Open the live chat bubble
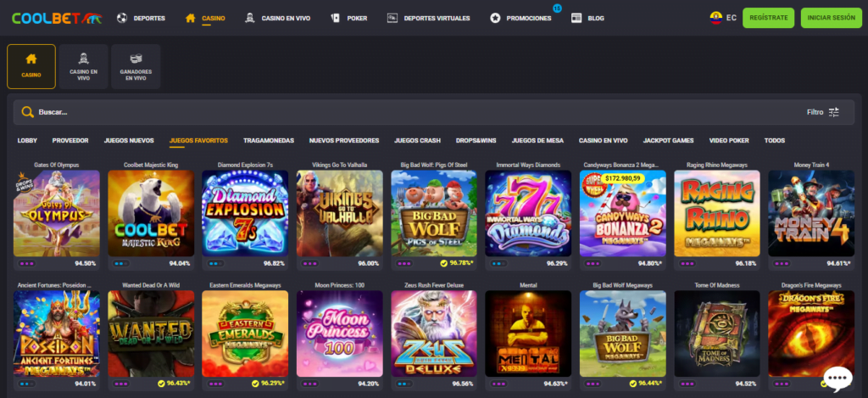The height and width of the screenshot is (398, 868). click(x=837, y=378)
